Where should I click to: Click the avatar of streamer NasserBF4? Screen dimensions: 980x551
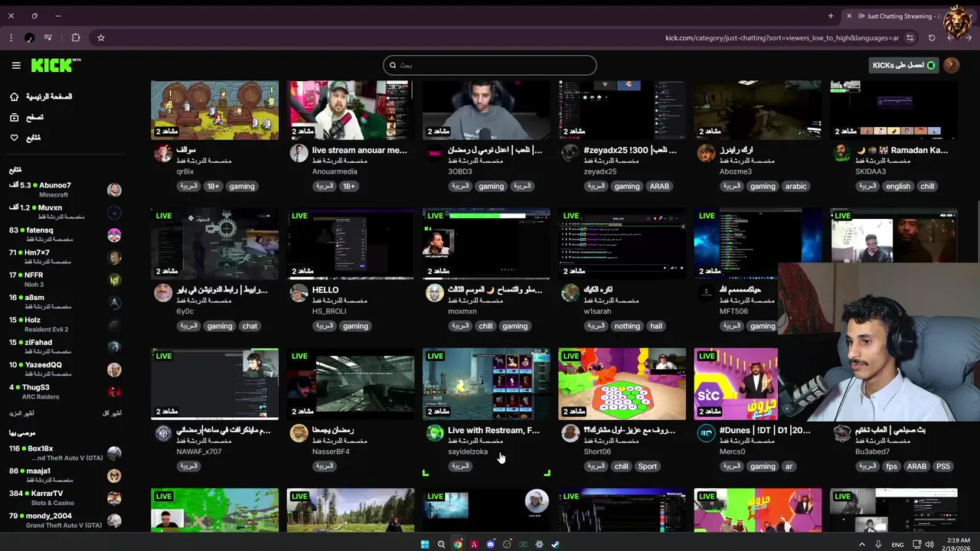(299, 432)
